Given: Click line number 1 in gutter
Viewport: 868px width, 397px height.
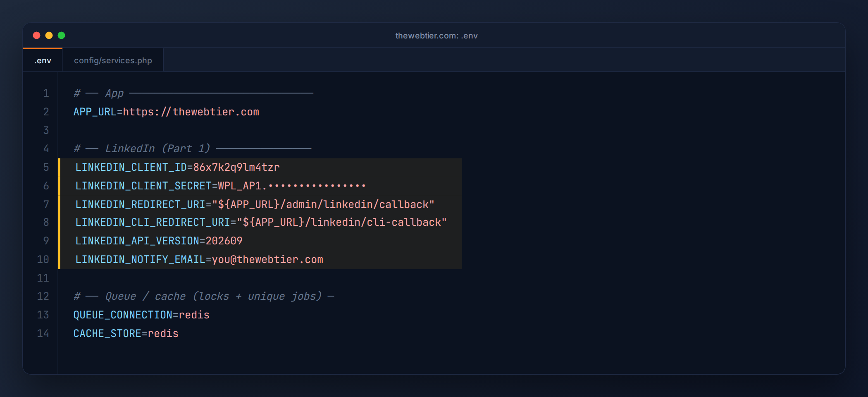Looking at the screenshot, I should click(x=46, y=93).
